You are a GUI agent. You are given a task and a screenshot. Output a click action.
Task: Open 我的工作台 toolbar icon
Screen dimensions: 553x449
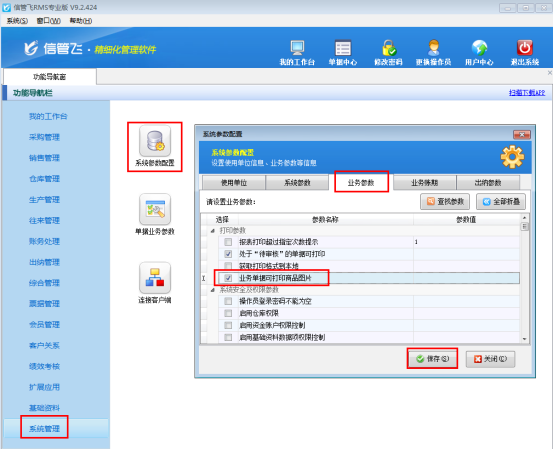click(x=297, y=48)
